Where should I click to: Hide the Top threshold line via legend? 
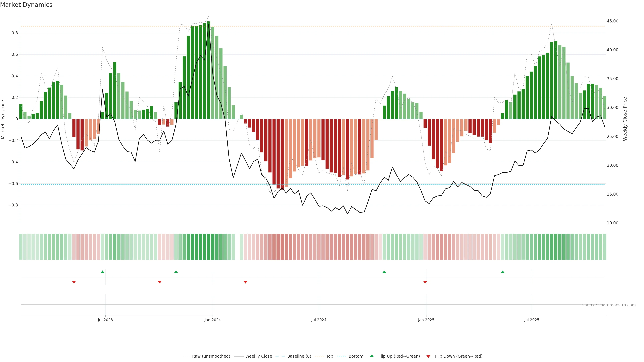coord(330,356)
